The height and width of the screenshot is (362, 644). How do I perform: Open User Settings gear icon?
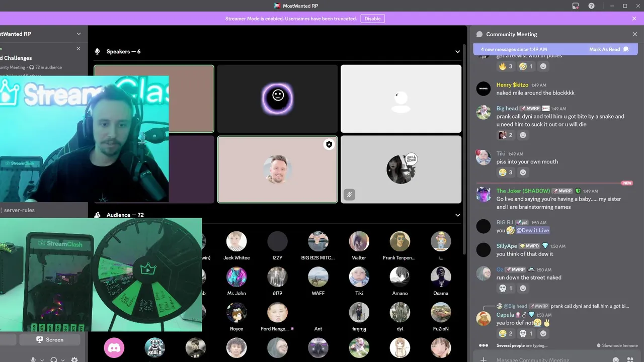(74, 359)
